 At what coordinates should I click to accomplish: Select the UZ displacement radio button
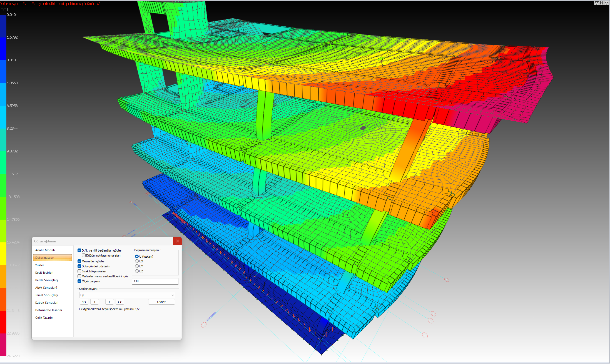[x=137, y=271]
